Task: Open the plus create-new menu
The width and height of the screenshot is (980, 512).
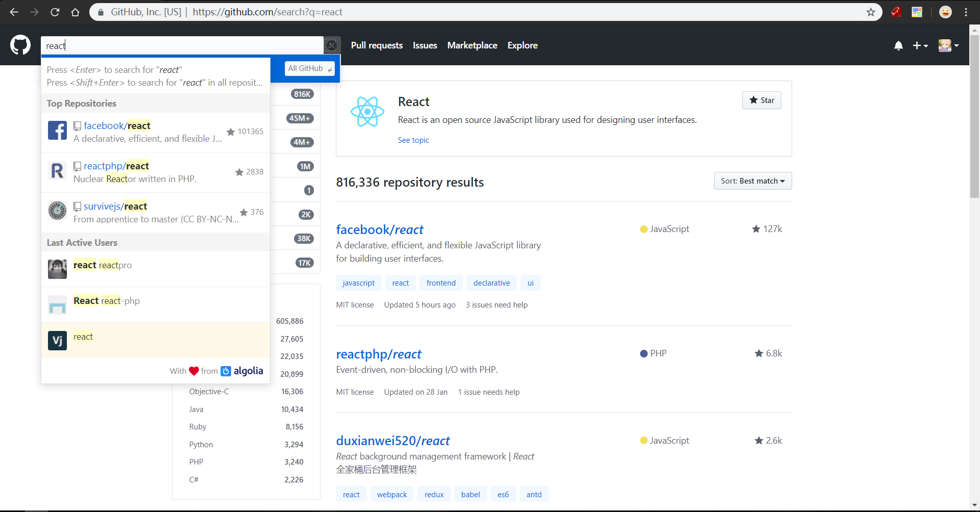Action: pos(920,45)
